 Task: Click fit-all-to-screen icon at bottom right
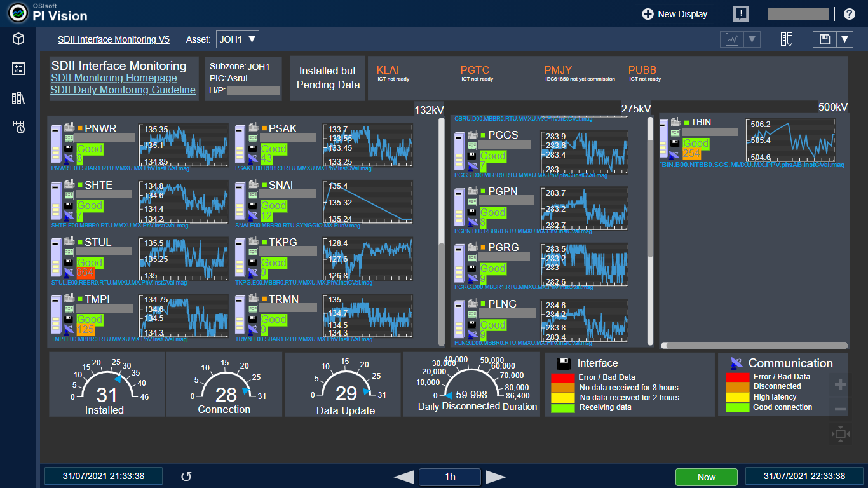click(840, 435)
